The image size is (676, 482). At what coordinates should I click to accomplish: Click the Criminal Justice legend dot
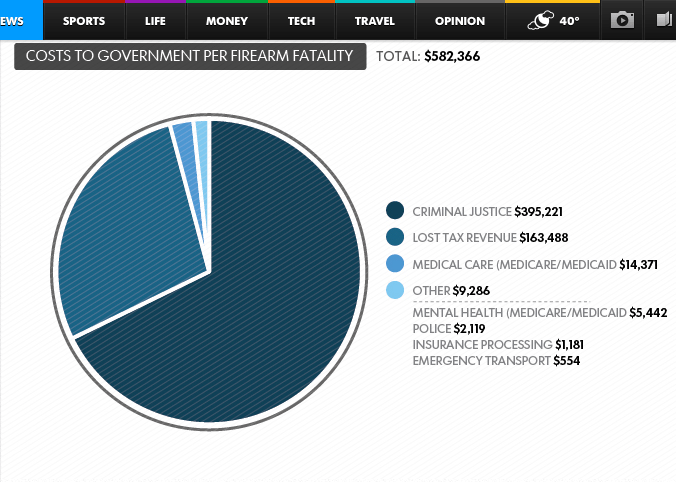pyautogui.click(x=395, y=211)
